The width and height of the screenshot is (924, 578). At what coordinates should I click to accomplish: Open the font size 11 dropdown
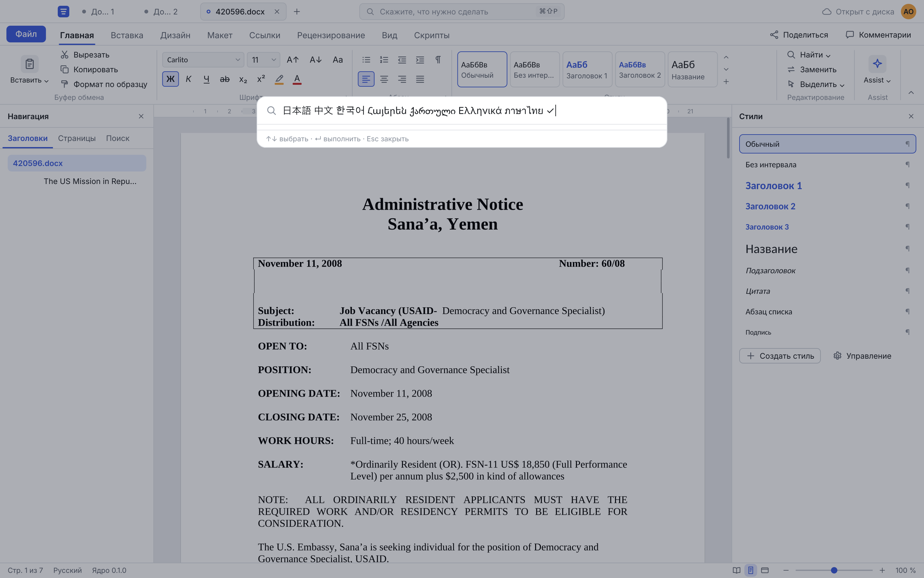[x=263, y=60]
